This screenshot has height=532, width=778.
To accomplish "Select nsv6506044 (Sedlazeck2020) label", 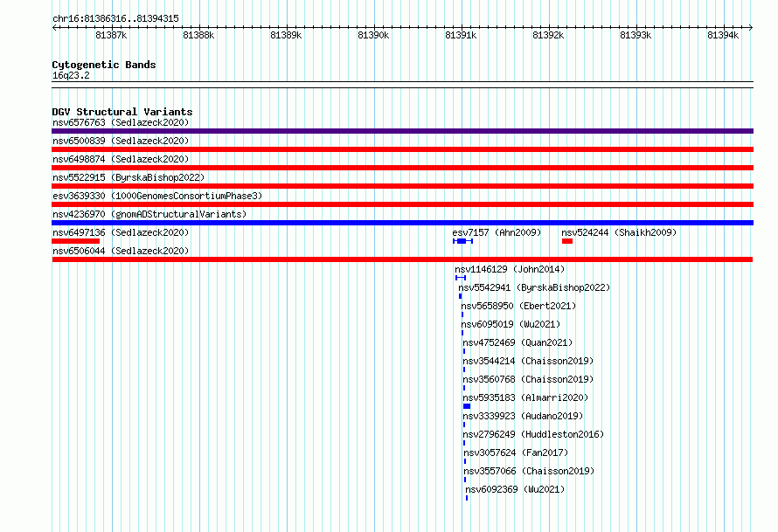I will click(121, 251).
